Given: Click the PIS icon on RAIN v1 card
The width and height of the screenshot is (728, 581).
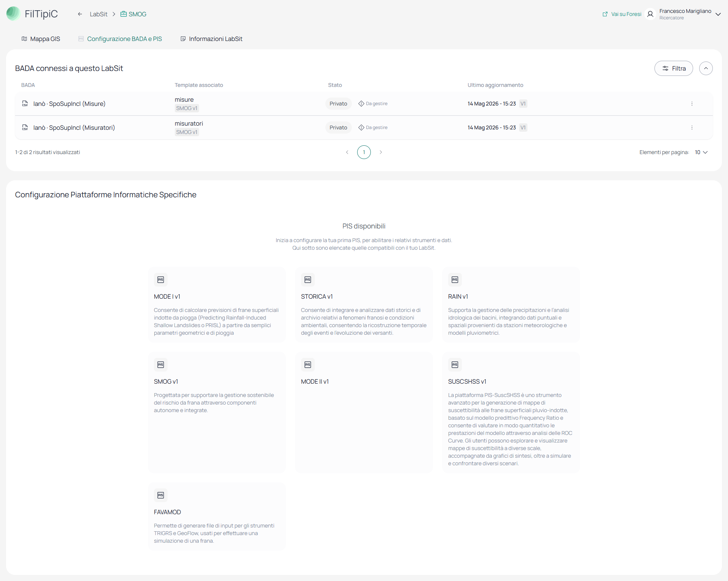Looking at the screenshot, I should click(x=455, y=280).
